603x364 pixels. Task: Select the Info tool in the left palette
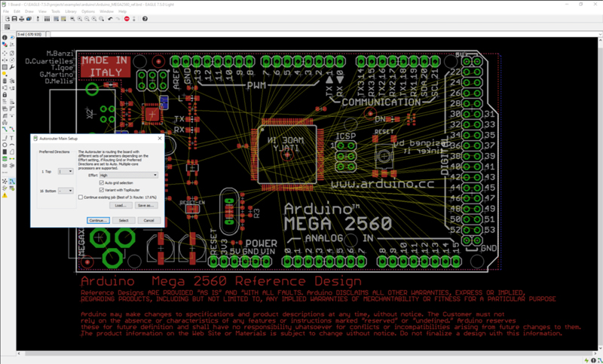[x=5, y=38]
